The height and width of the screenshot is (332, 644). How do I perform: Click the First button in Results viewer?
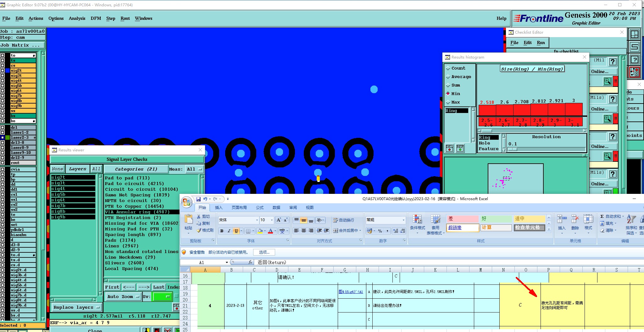click(112, 287)
